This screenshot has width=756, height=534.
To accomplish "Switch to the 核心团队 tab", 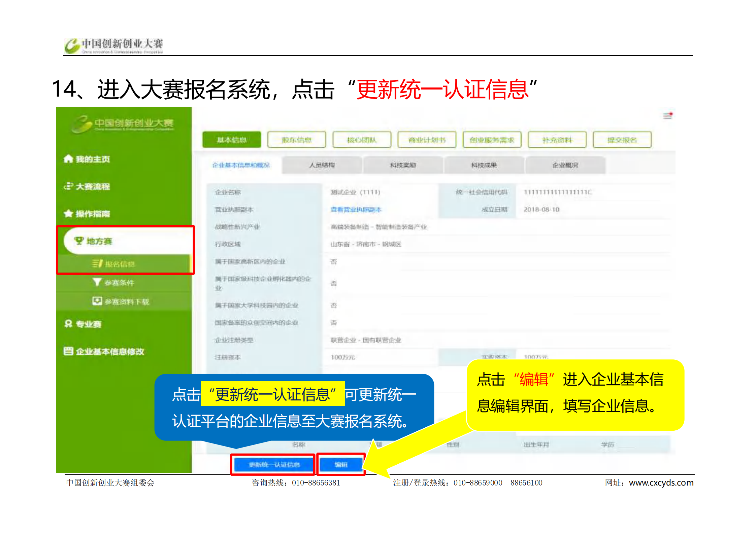I will (362, 140).
